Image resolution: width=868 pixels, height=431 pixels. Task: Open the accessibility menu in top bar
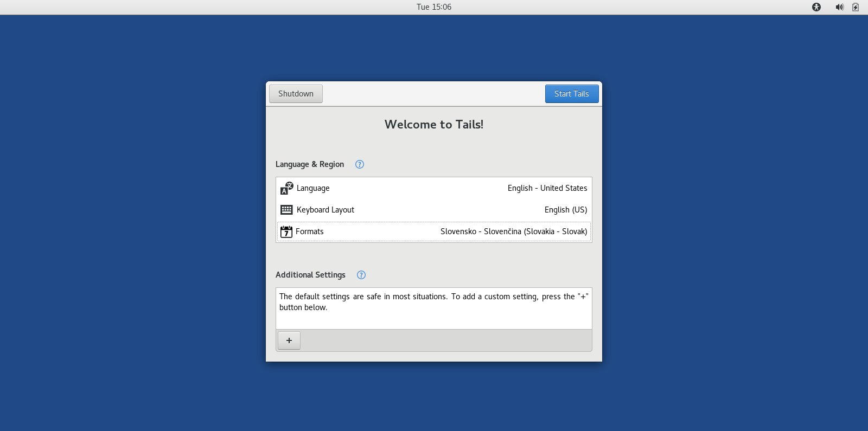pos(816,7)
